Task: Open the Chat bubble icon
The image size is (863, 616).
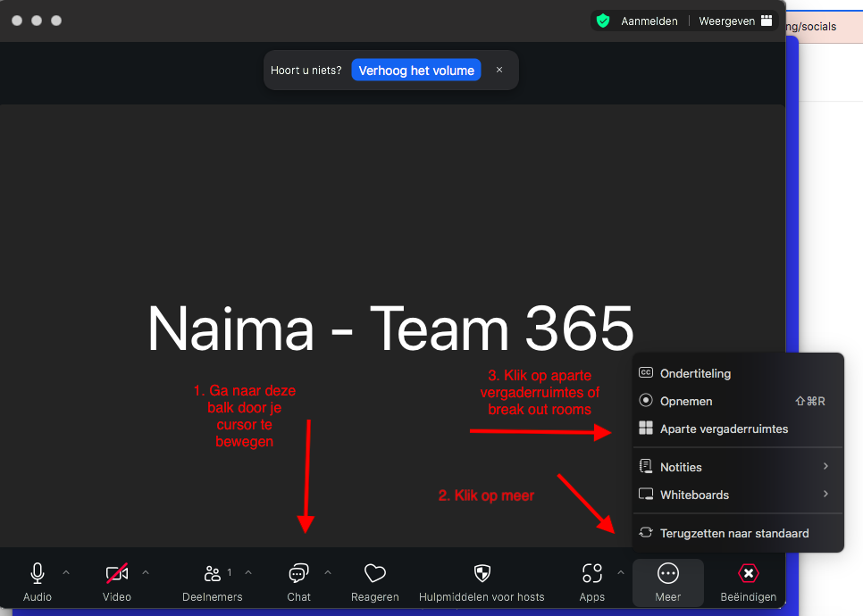Action: tap(299, 573)
